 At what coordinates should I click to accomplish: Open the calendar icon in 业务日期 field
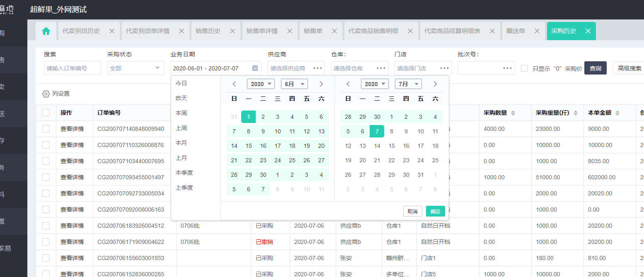(x=255, y=68)
